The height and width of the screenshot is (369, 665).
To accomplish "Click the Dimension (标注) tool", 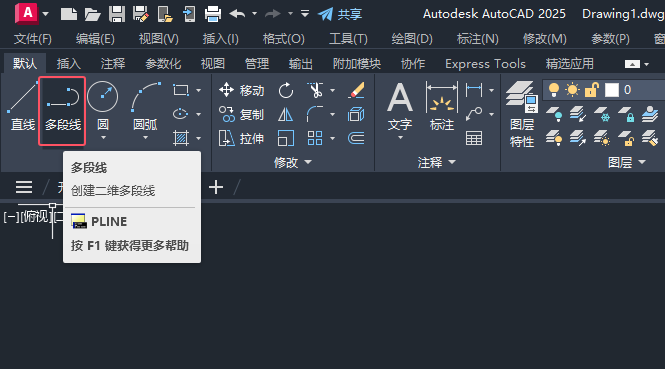I will [x=442, y=107].
